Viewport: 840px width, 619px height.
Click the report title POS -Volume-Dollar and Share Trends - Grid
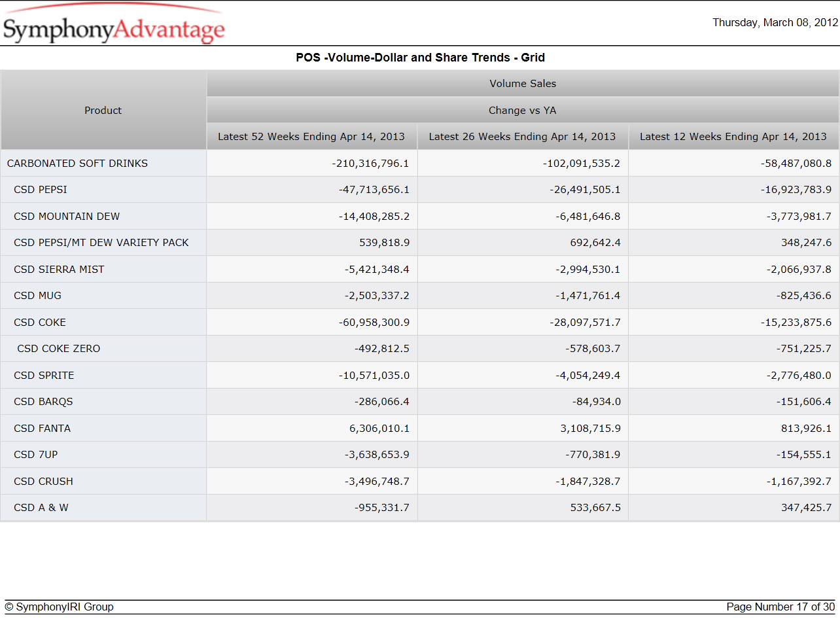[420, 58]
